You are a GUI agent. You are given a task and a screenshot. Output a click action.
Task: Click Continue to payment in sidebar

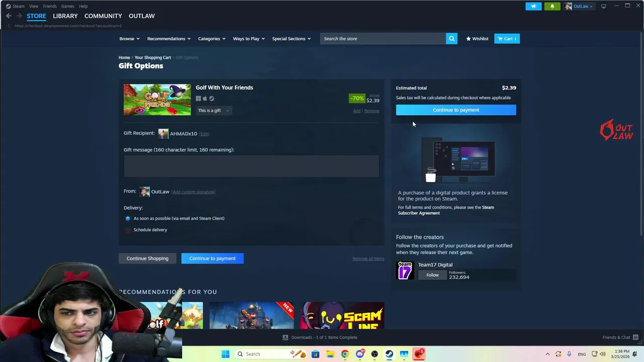tap(456, 110)
